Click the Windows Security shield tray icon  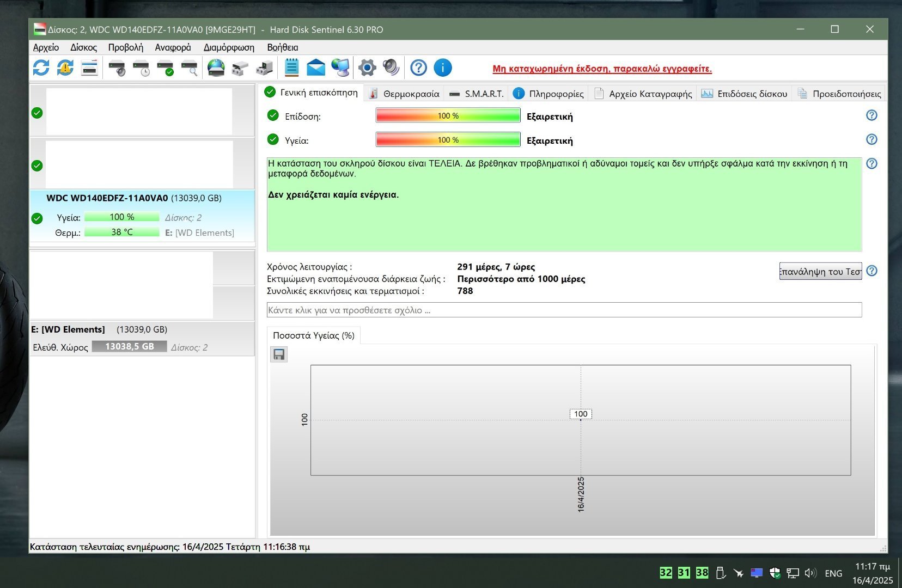click(775, 573)
